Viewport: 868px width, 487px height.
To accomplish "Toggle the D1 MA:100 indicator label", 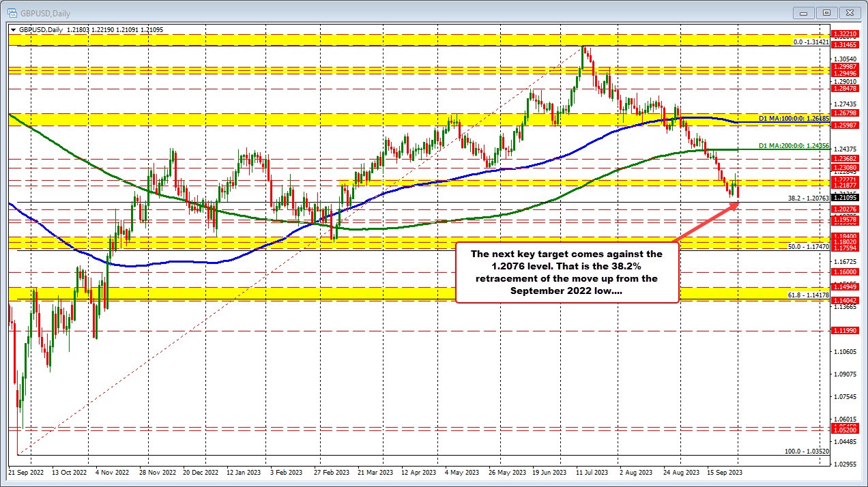I will point(792,117).
